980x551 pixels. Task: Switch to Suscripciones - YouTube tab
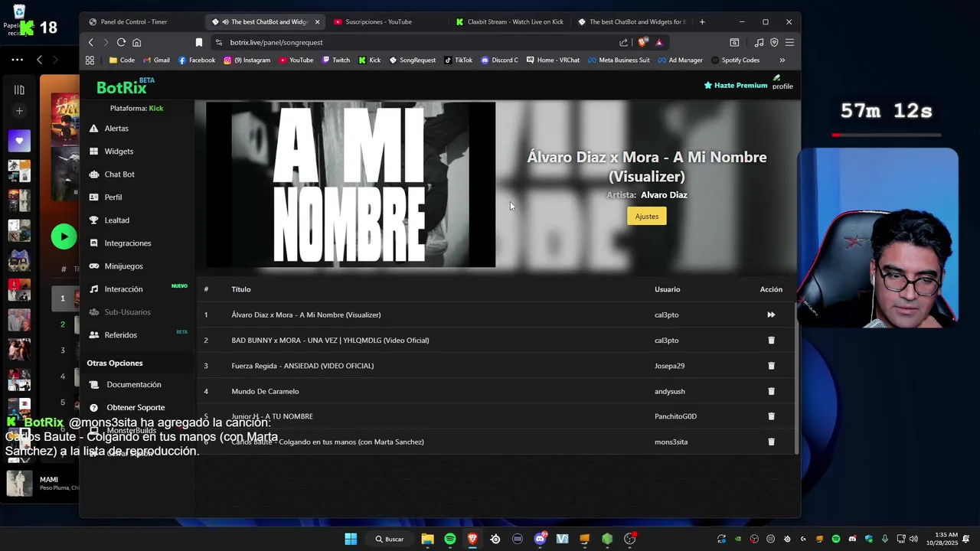click(x=378, y=21)
